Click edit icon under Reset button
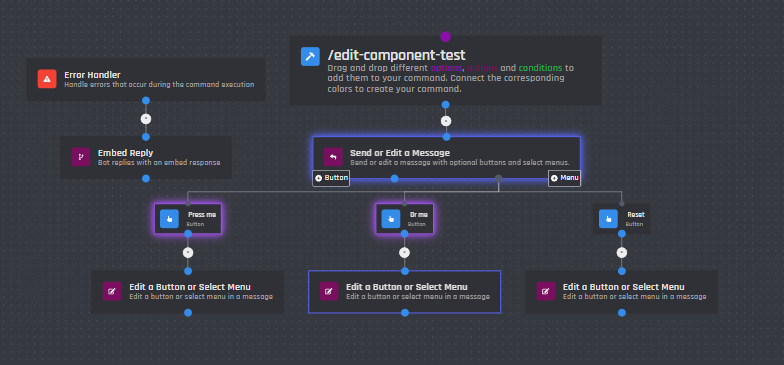 pos(546,291)
